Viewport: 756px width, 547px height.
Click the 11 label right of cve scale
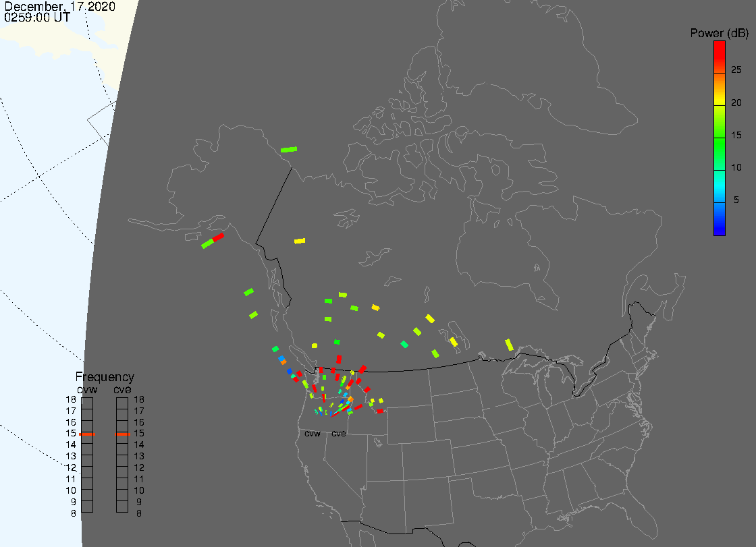139,479
